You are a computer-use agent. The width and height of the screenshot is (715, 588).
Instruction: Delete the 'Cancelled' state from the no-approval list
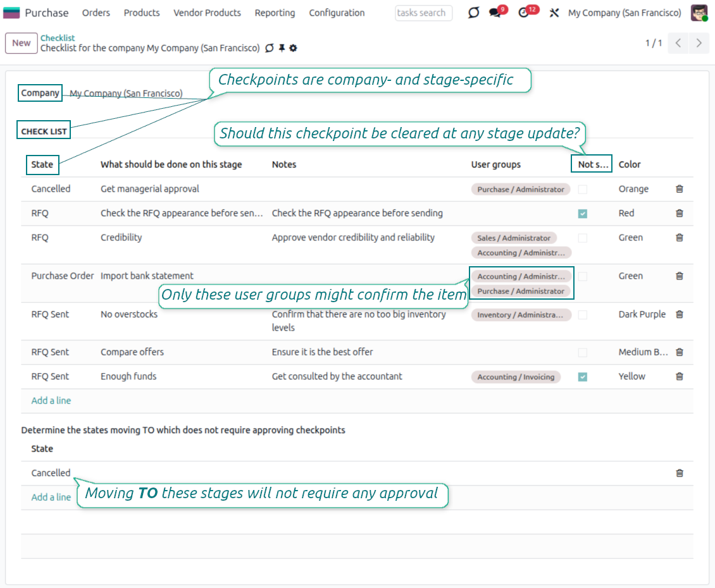[680, 472]
